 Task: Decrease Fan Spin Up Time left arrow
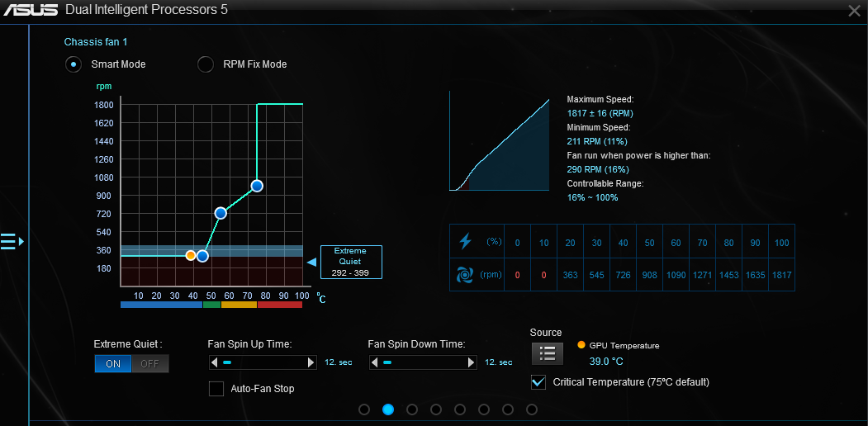pyautogui.click(x=214, y=362)
